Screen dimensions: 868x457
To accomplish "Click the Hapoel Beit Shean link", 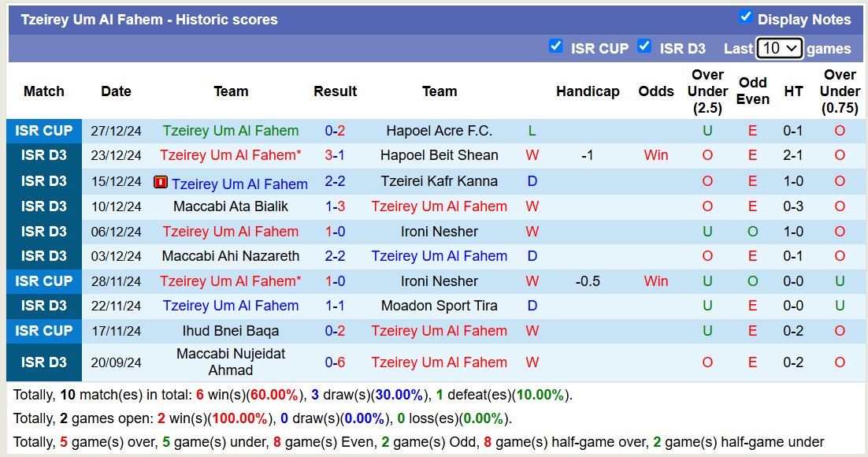I will (x=440, y=155).
